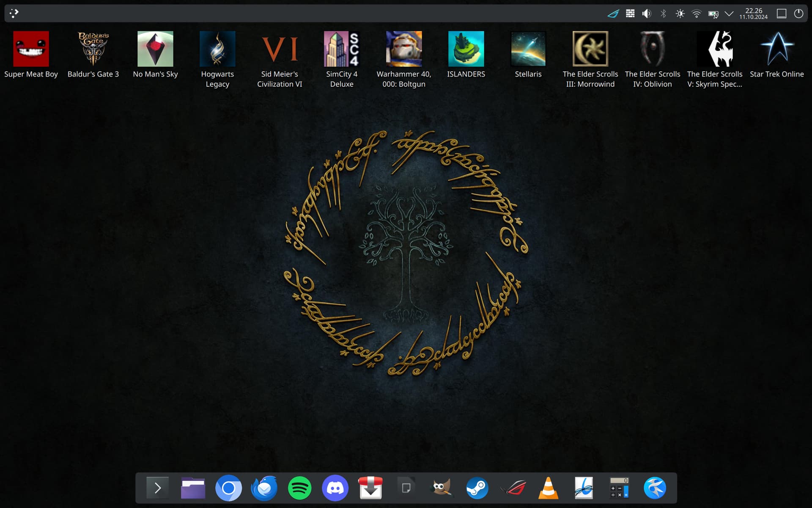Launch Chromium browser from the dock
The image size is (812, 508).
pos(228,488)
